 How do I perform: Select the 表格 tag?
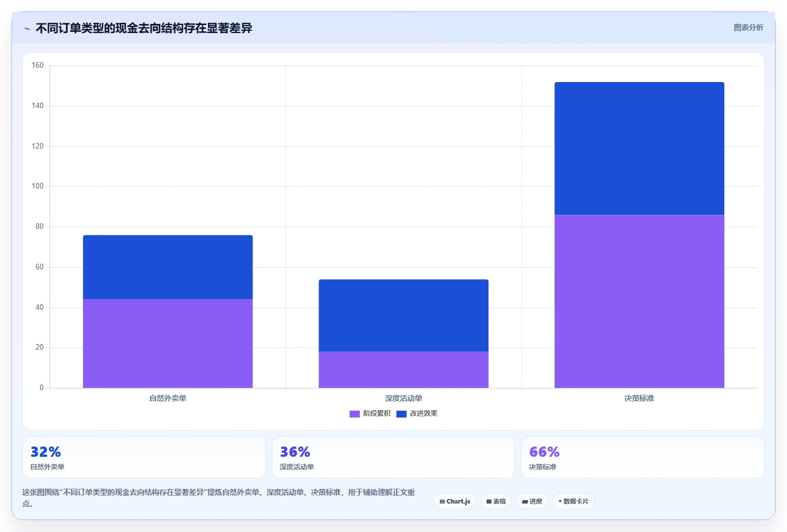pyautogui.click(x=496, y=501)
